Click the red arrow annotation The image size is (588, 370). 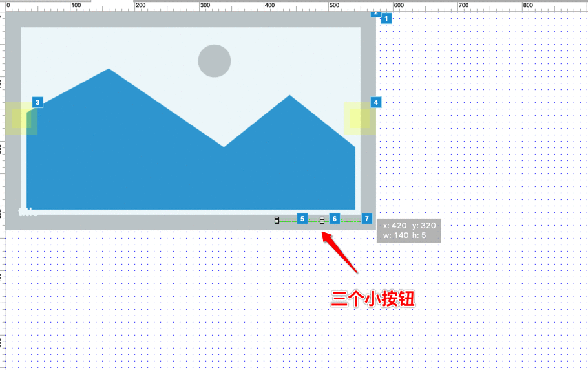click(x=339, y=252)
